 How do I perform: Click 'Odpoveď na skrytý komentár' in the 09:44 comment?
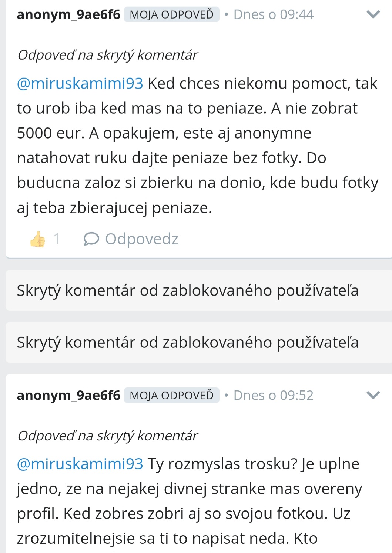coord(107,55)
